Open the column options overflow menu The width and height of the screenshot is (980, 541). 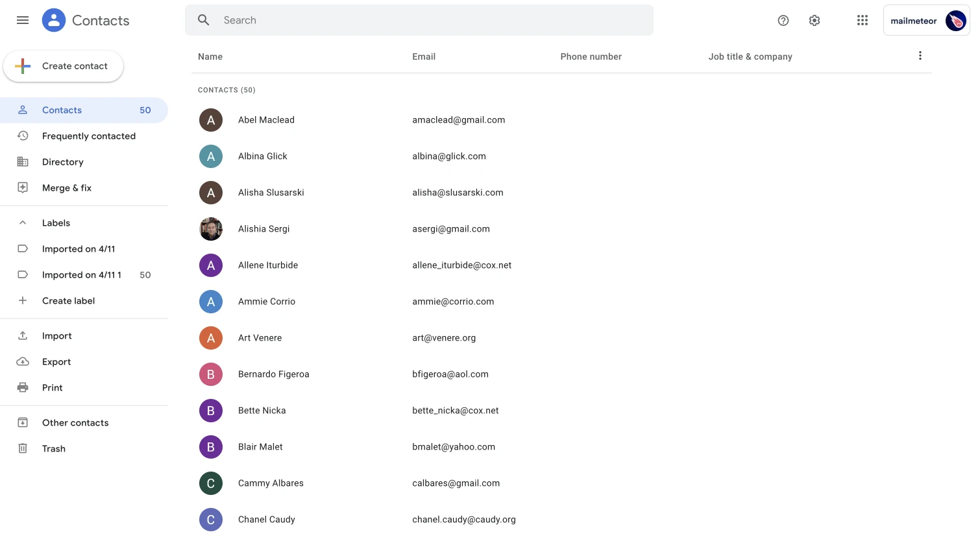point(920,56)
